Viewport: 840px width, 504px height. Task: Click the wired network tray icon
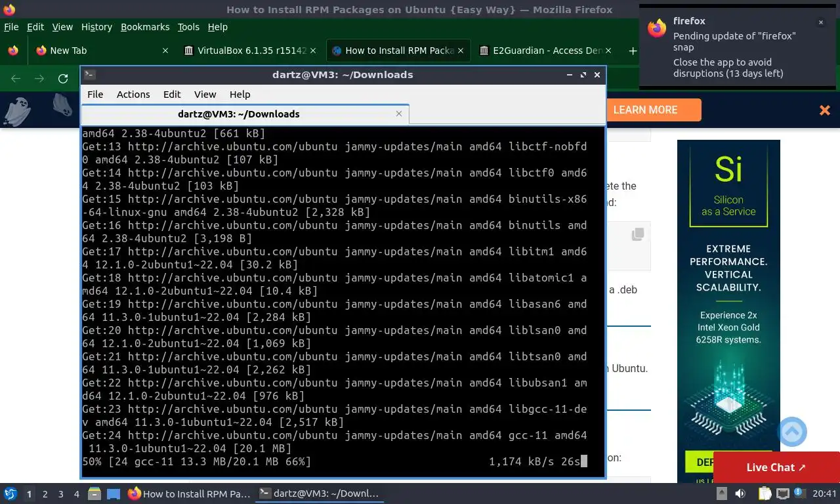(x=782, y=493)
